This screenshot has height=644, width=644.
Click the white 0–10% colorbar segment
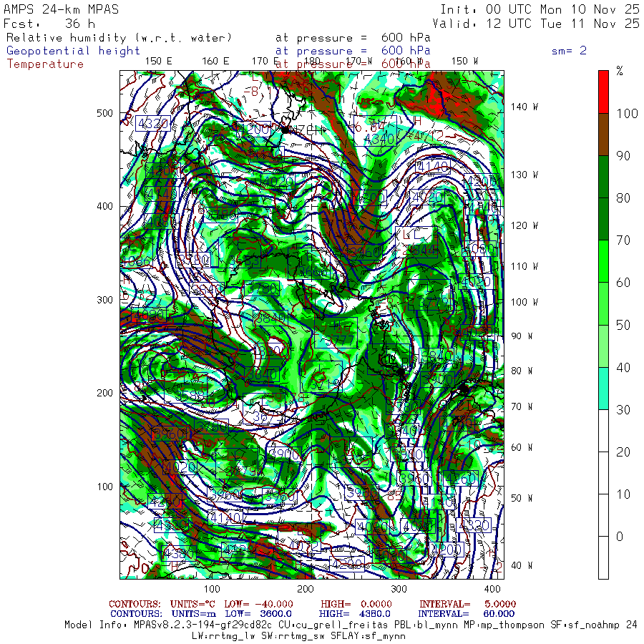(603, 515)
